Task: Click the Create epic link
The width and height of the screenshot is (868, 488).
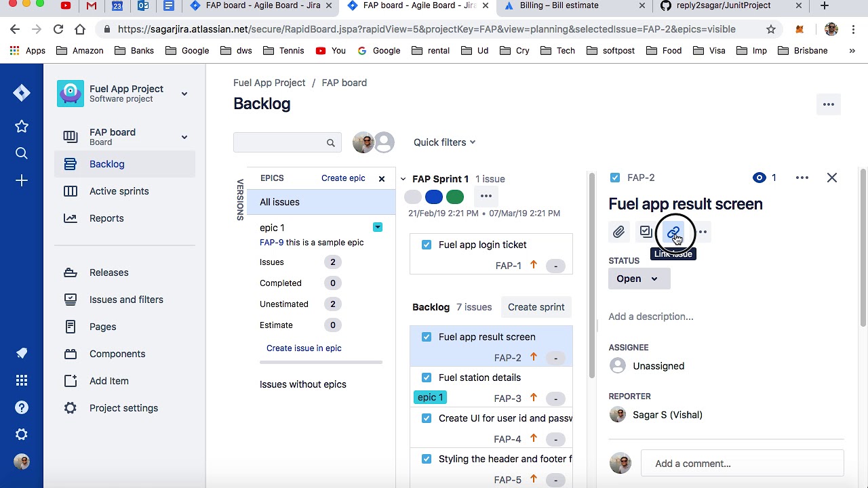Action: 343,178
